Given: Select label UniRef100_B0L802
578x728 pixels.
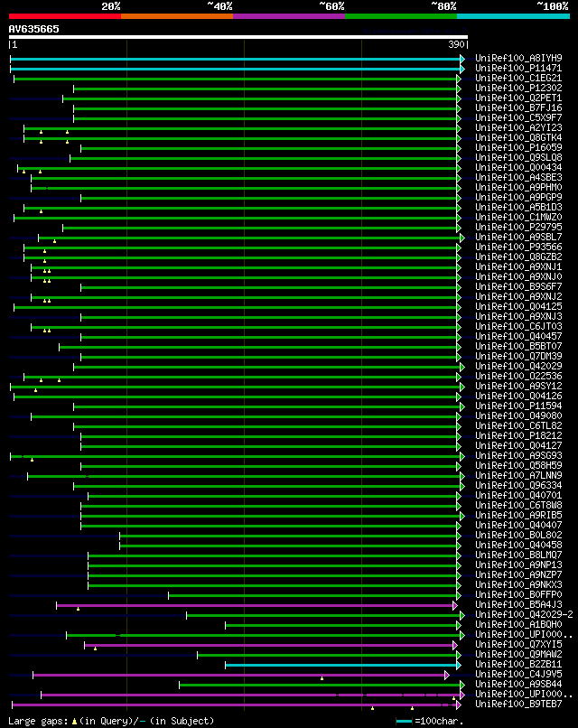Looking at the screenshot, I should [x=518, y=536].
